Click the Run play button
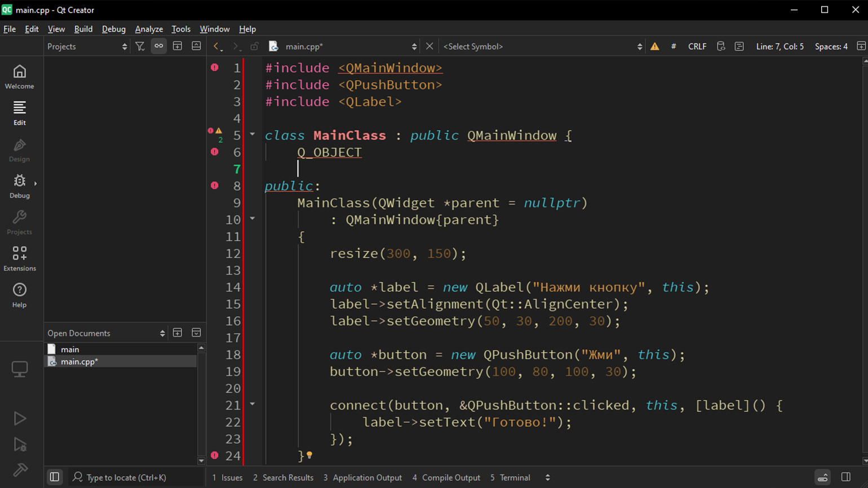This screenshot has height=488, width=868. 20,418
